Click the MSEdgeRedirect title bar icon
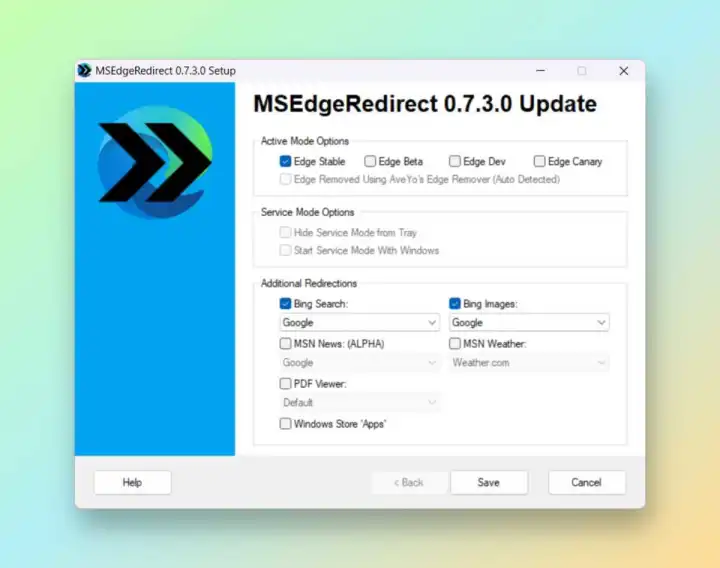720x568 pixels. [x=85, y=71]
